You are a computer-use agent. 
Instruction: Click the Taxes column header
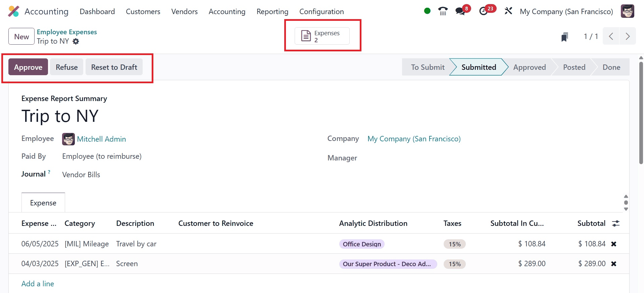click(452, 223)
